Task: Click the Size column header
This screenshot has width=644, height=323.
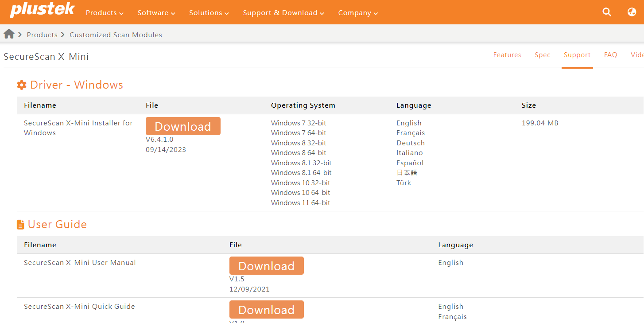Action: coord(529,105)
